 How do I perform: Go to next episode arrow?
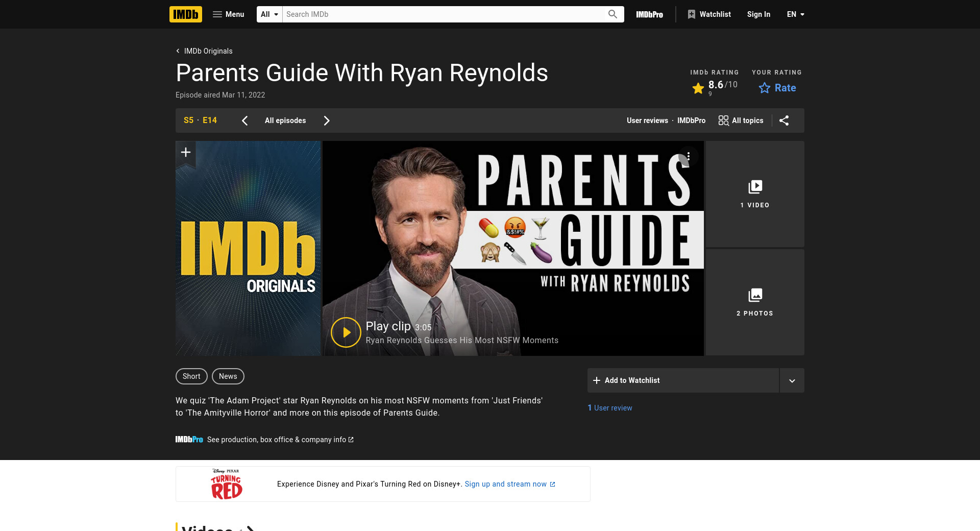point(327,120)
